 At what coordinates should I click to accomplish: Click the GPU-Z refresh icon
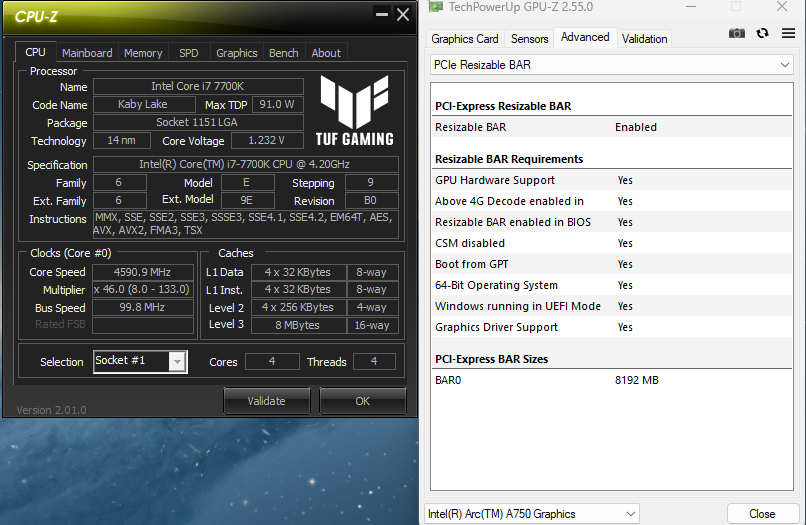click(x=762, y=33)
